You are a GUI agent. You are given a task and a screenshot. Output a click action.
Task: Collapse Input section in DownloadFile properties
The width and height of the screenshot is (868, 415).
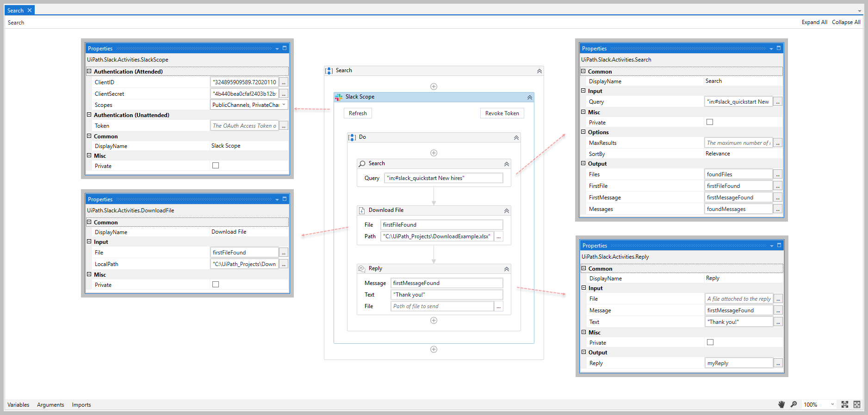click(89, 242)
